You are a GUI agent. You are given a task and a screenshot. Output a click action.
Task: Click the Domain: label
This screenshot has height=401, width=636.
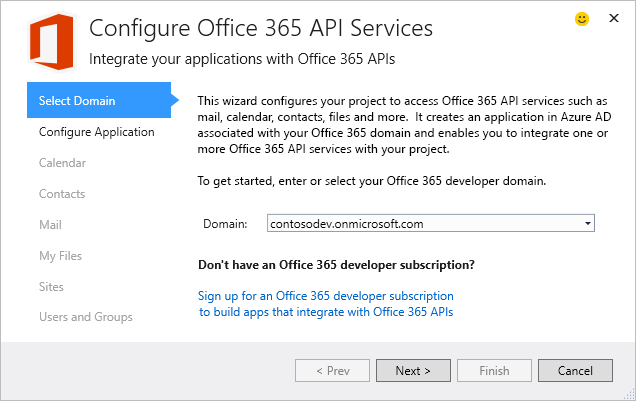pyautogui.click(x=224, y=224)
